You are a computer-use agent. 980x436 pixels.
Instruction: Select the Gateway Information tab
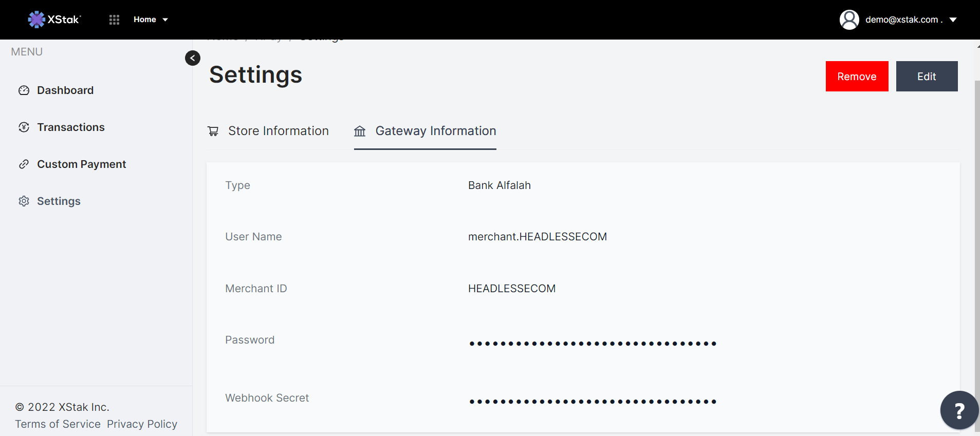click(435, 131)
